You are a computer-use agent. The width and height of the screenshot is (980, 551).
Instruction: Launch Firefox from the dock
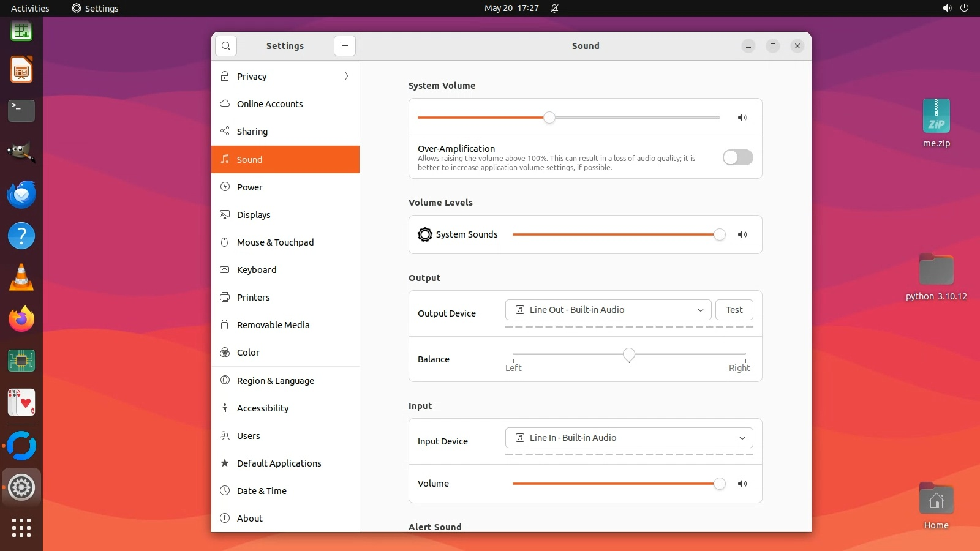(21, 319)
